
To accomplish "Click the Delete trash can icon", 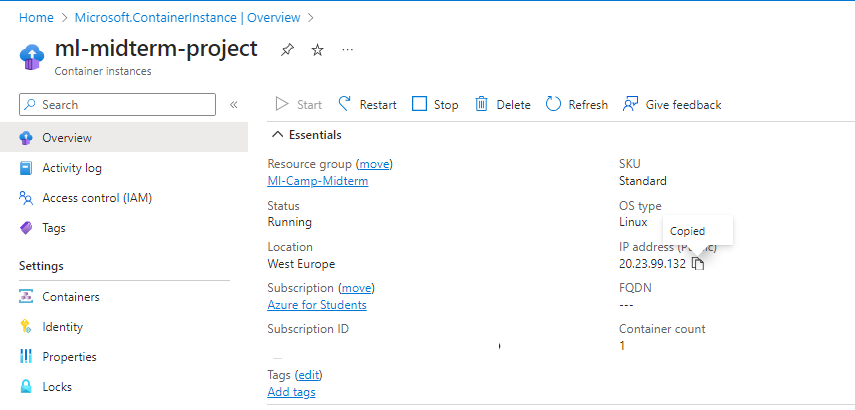I will [x=481, y=104].
